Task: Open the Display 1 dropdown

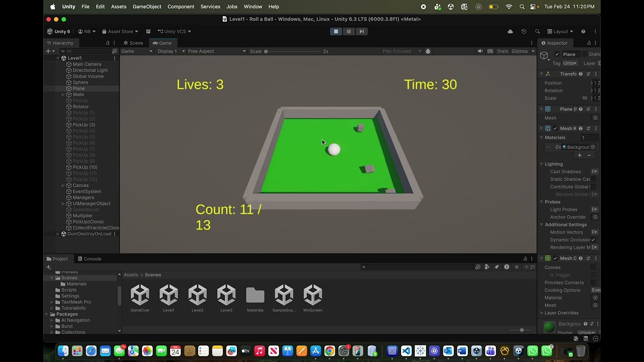Action: (170, 51)
